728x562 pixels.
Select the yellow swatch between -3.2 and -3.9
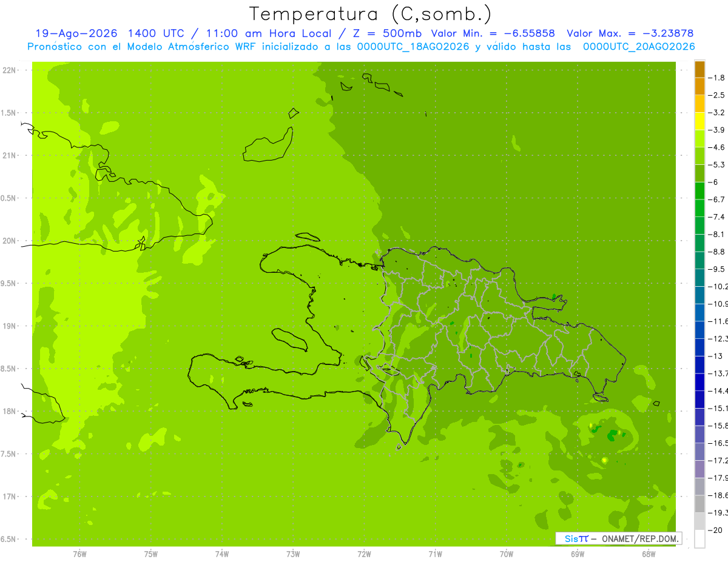tap(699, 121)
